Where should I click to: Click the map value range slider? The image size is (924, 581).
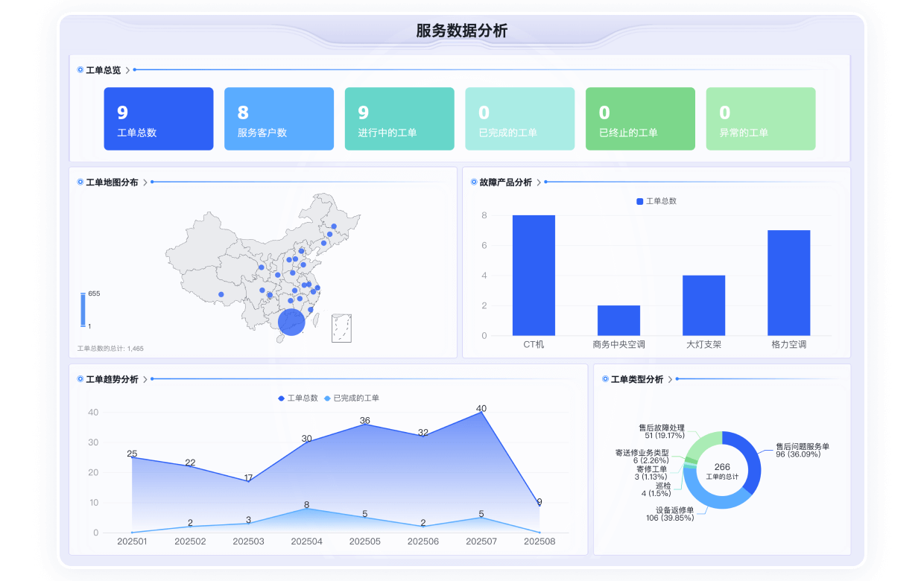point(83,310)
